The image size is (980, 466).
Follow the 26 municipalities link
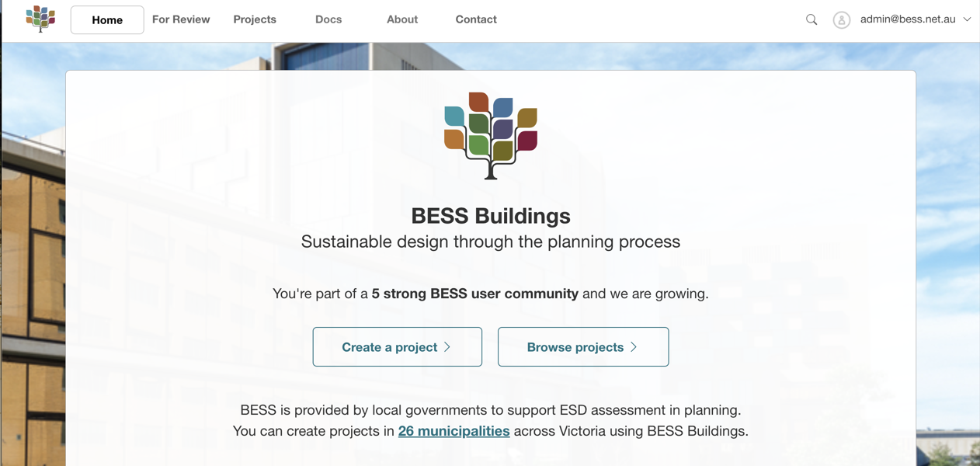454,431
